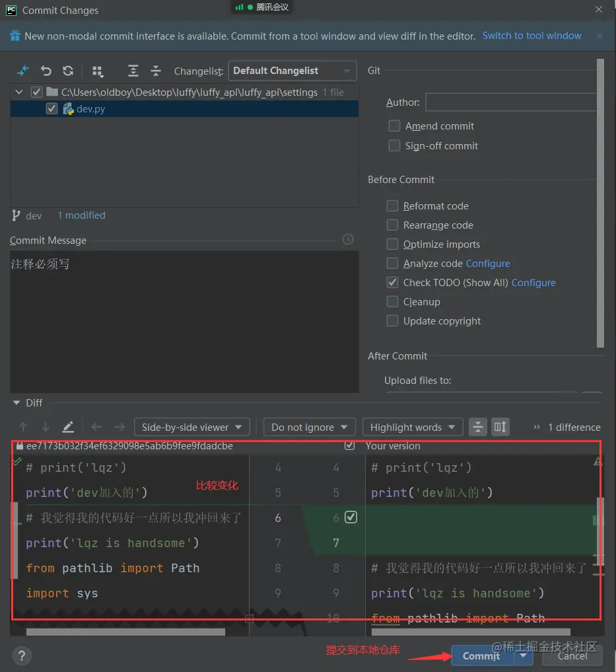Click the Tencent Meeting status indicator
The height and width of the screenshot is (672, 616).
coord(262,7)
